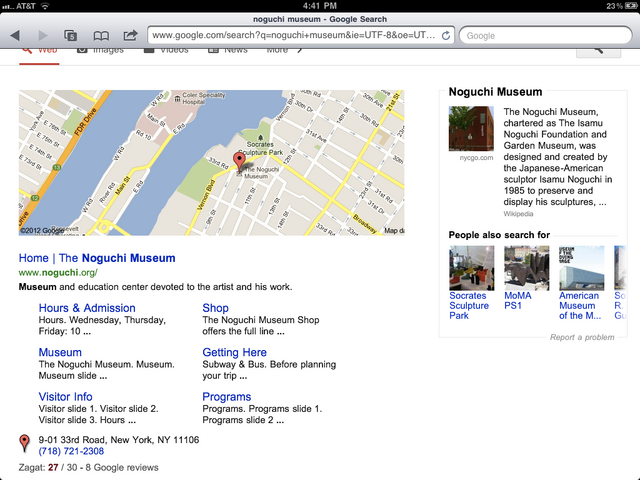
Task: Tap the red pin beside the address
Action: coord(24,443)
